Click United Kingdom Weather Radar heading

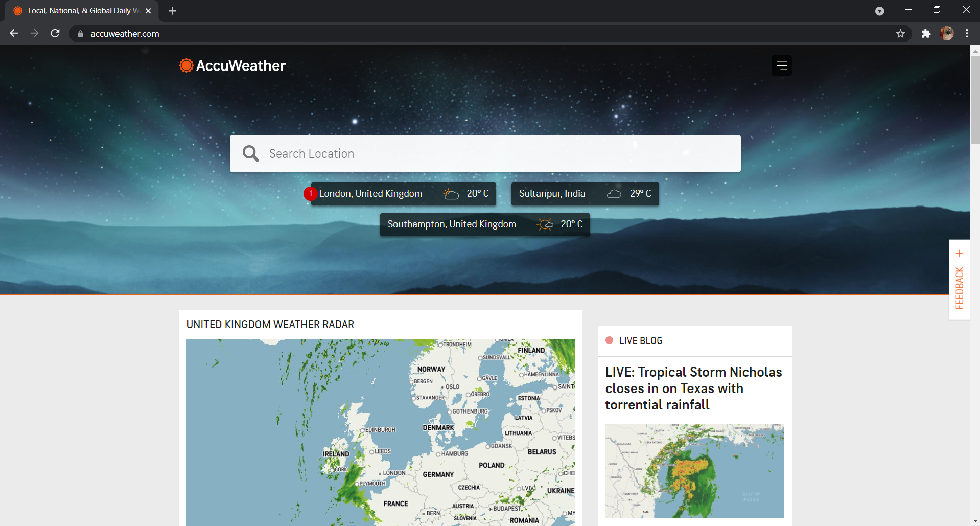coord(270,325)
